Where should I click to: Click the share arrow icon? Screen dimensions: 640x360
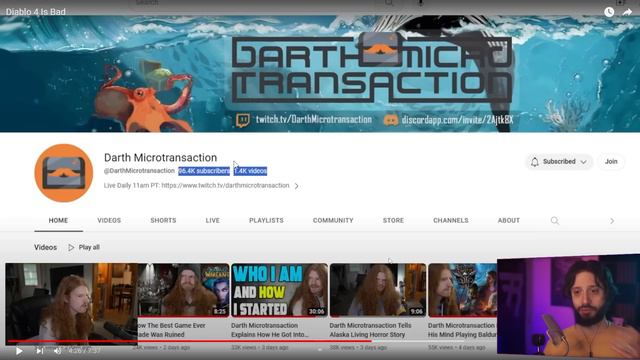coord(627,12)
